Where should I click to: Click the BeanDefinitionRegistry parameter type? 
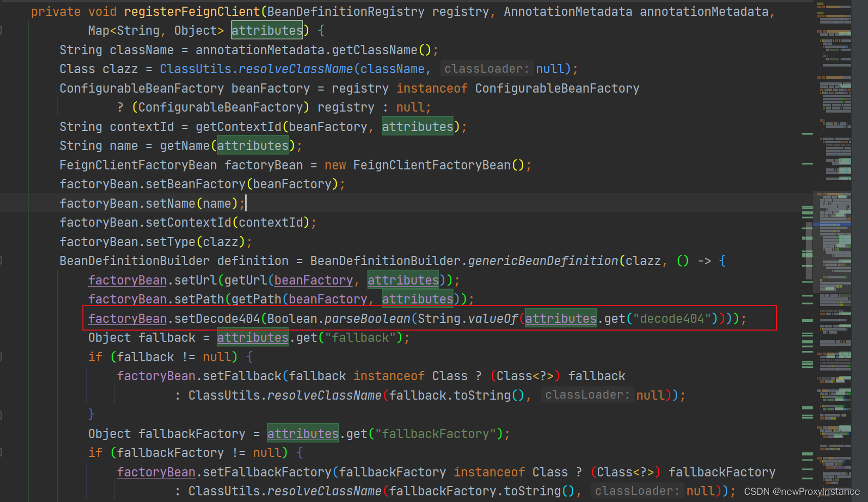[x=346, y=11]
